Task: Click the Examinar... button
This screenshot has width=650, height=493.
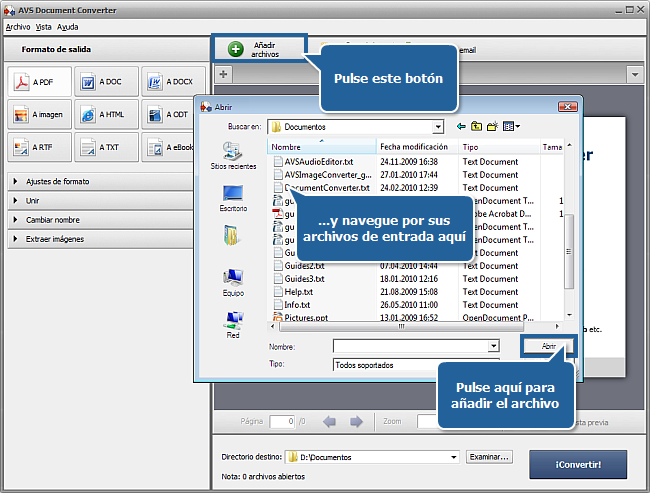Action: click(x=489, y=457)
